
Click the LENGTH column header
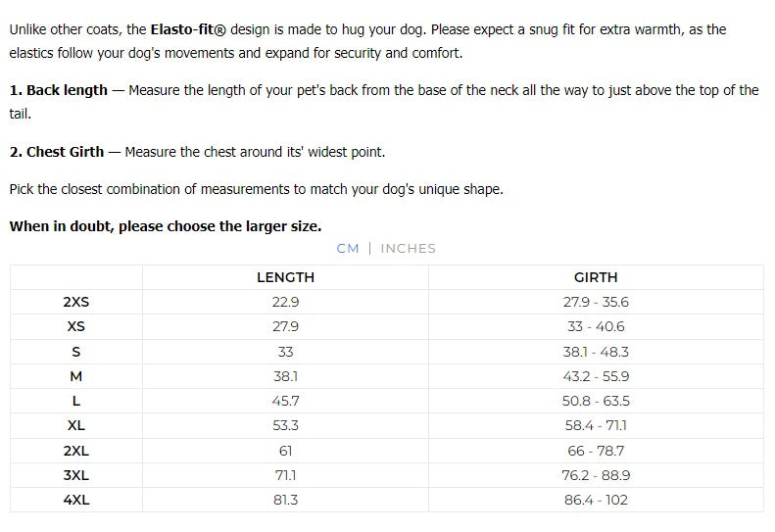pyautogui.click(x=285, y=277)
